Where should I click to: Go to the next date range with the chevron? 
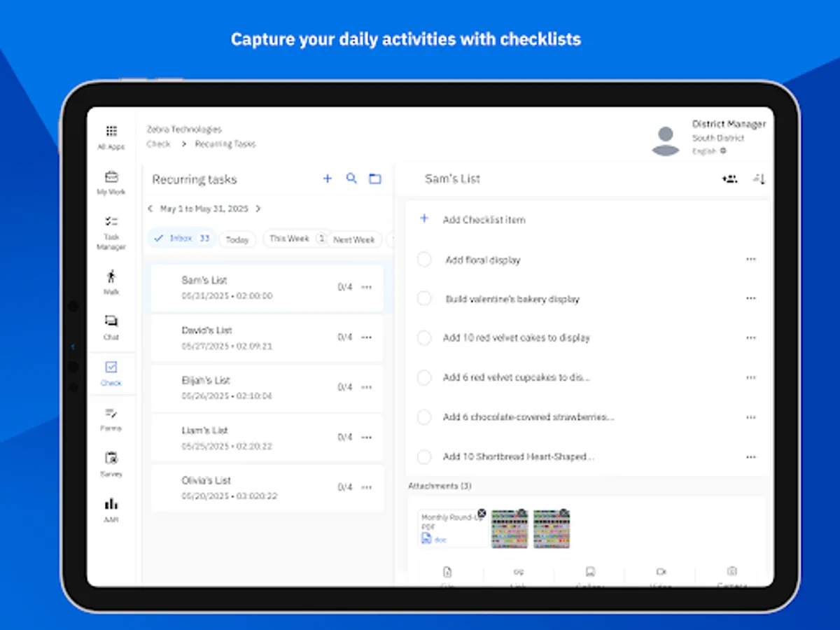point(258,208)
